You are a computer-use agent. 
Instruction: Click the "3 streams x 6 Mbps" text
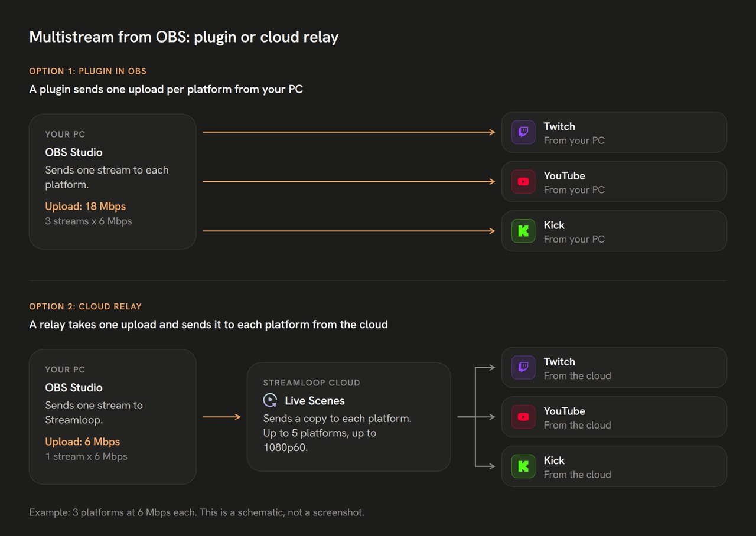tap(89, 221)
